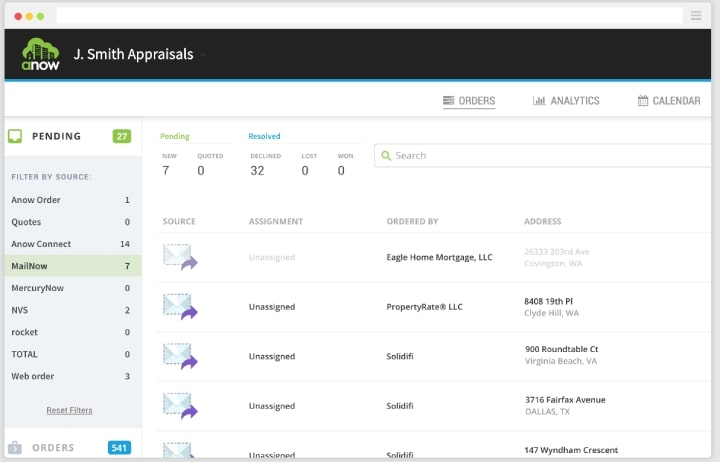Screen dimensions: 720x462
Task: Click the 26333 203rd Ave address
Action: click(x=557, y=258)
